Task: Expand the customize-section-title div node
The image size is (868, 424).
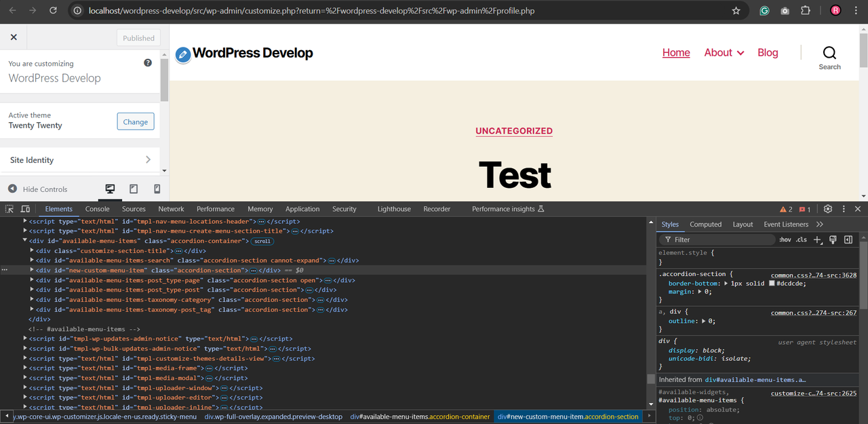Action: click(x=32, y=250)
